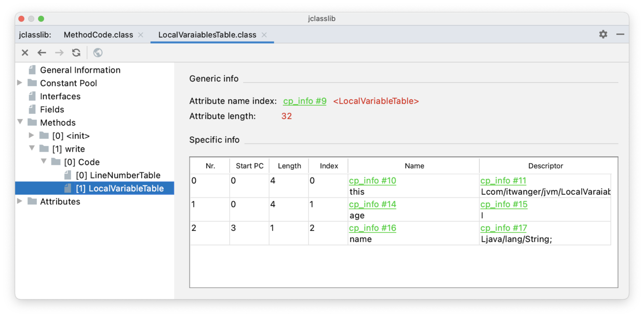Image resolution: width=644 pixels, height=317 pixels.
Task: Open the web browser globe icon
Action: [98, 52]
